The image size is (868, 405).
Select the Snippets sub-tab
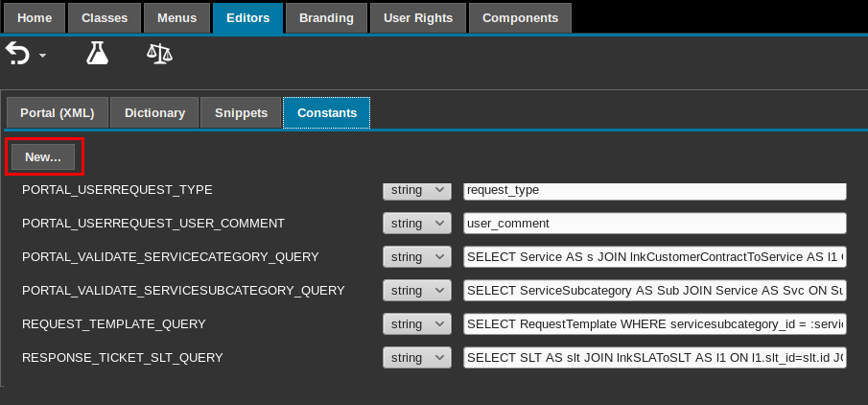tap(241, 112)
